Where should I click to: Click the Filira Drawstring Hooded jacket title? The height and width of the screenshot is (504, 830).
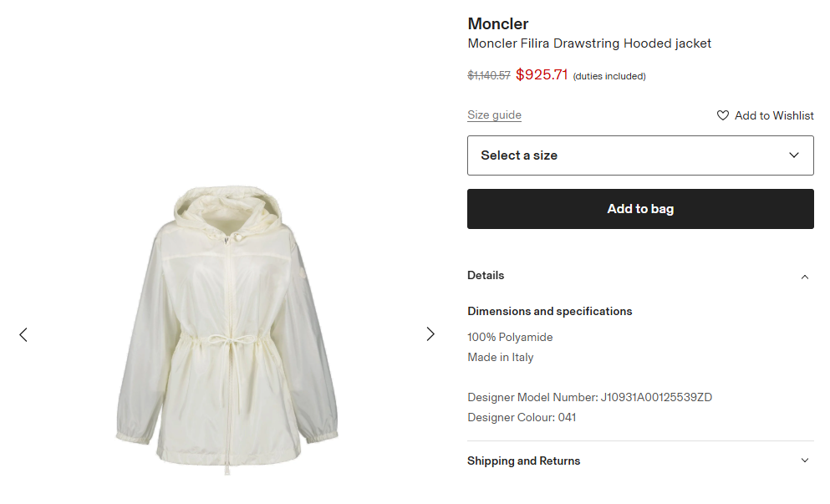pyautogui.click(x=589, y=43)
